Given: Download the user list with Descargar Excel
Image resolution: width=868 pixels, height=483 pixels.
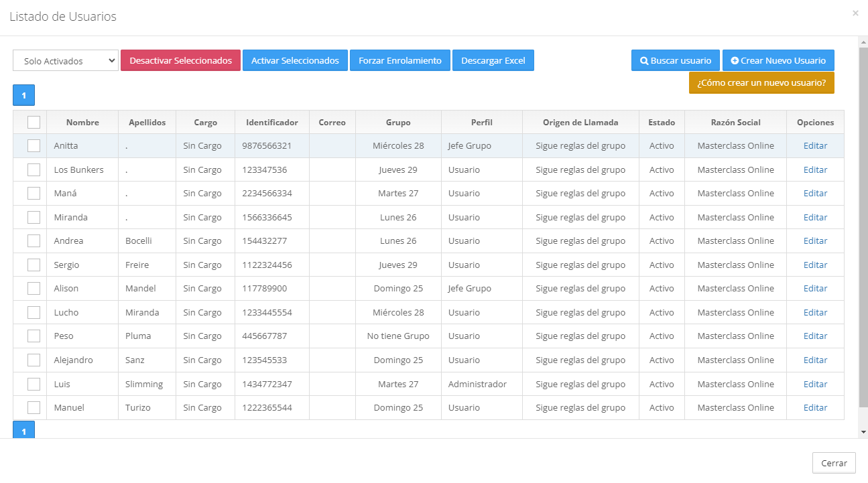Looking at the screenshot, I should tap(493, 60).
